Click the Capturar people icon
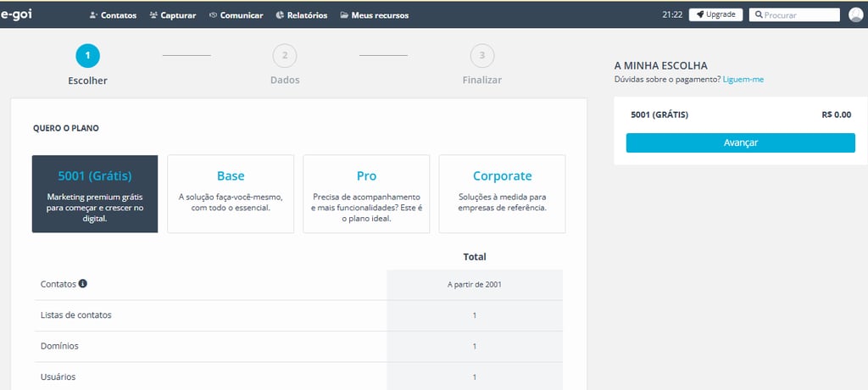The height and width of the screenshot is (390, 868). click(153, 15)
